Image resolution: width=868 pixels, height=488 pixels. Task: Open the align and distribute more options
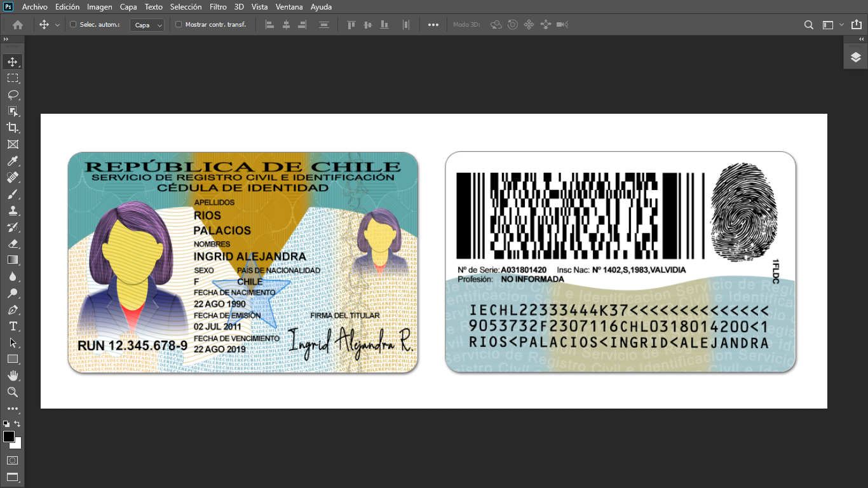(433, 25)
